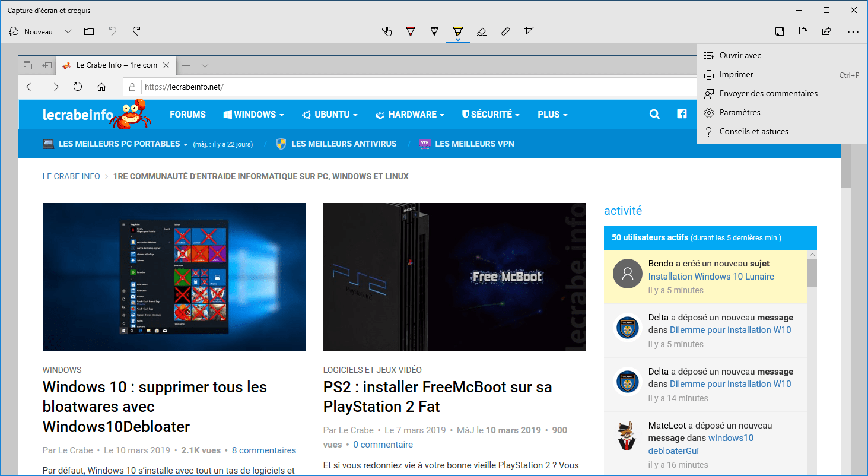Open a file with the folder icon
The height and width of the screenshot is (476, 868).
[x=89, y=31]
